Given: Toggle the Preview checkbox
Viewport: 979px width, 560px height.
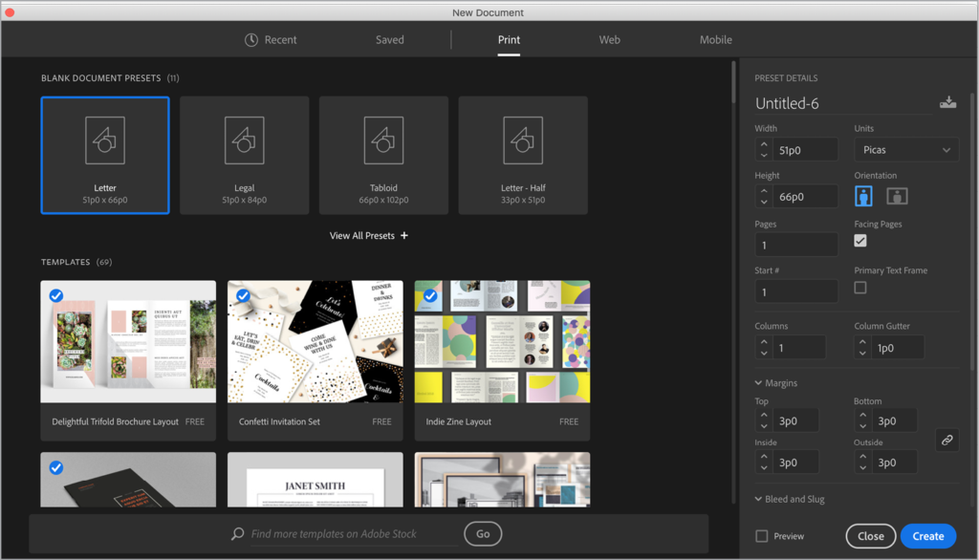Looking at the screenshot, I should click(x=762, y=536).
